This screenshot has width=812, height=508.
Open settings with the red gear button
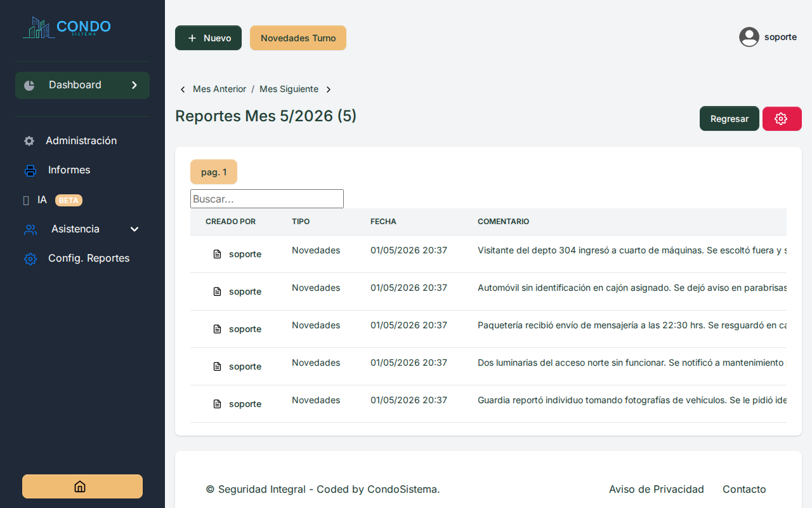[x=782, y=119]
